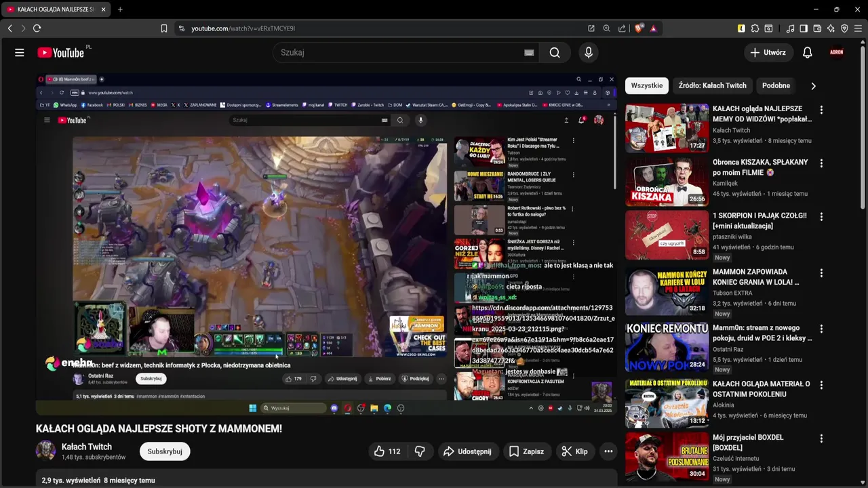Viewport: 868px width, 488px height.
Task: Open the browser main menu icon
Action: [x=858, y=28]
